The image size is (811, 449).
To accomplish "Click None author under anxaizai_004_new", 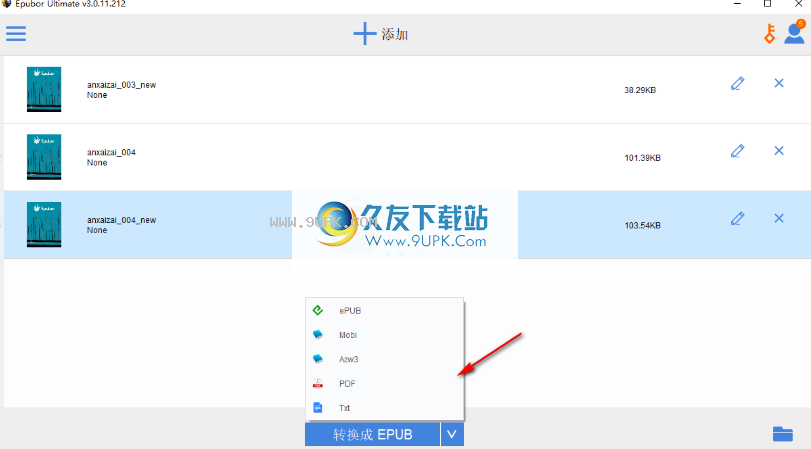I will tap(97, 230).
